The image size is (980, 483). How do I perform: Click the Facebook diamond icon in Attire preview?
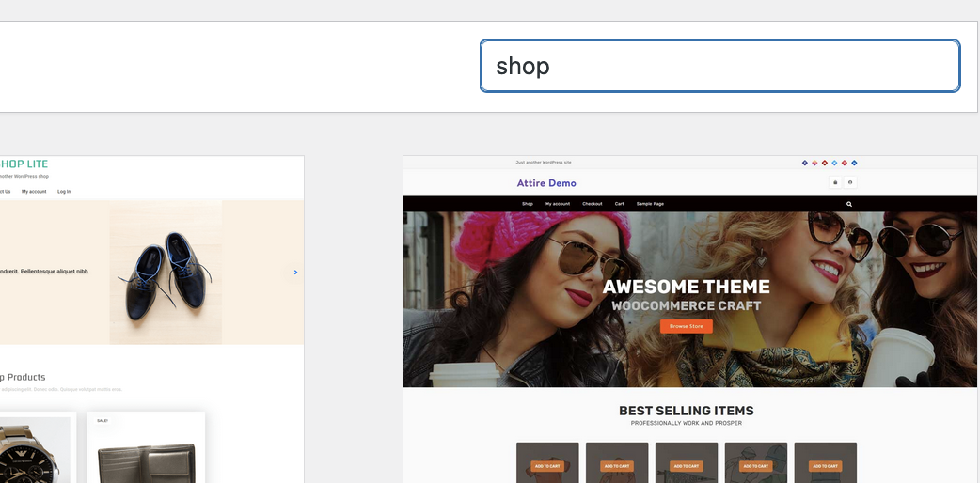click(804, 163)
